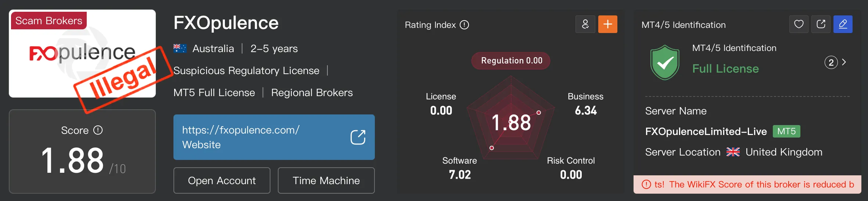
Task: Click the FXOpulence logo thumbnail
Action: (x=82, y=54)
